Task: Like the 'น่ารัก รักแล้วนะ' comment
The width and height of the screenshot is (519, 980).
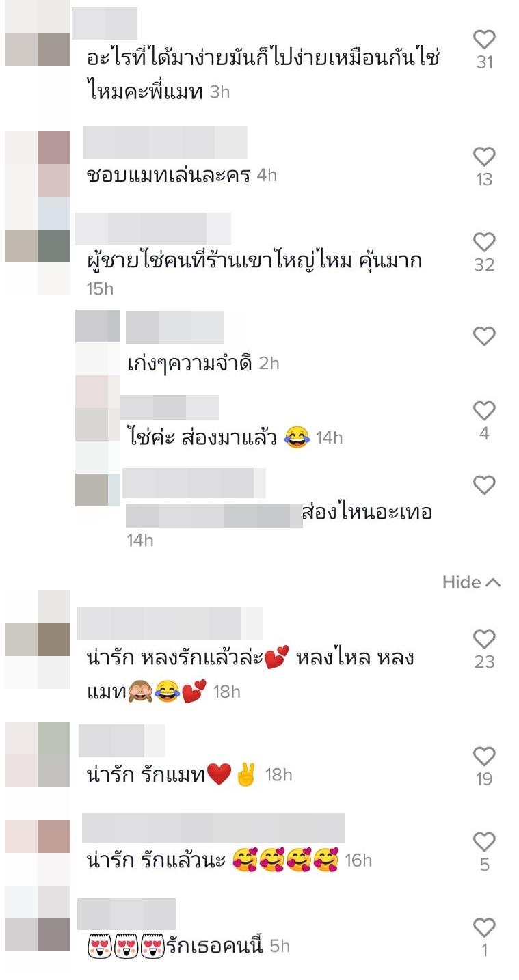Action: 484,842
